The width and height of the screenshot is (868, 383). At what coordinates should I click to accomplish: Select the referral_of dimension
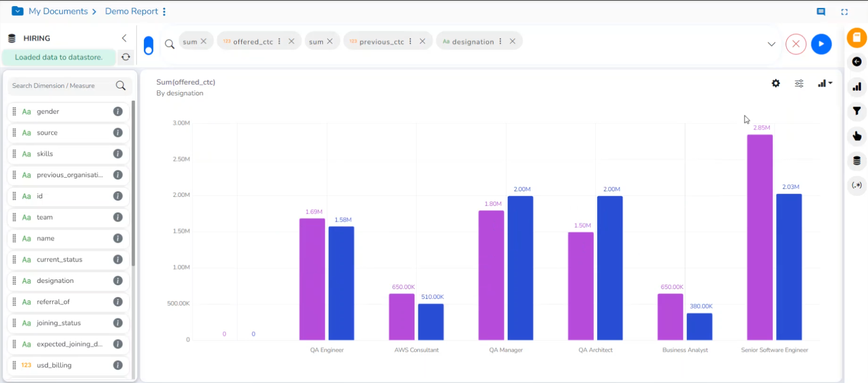tap(69, 302)
